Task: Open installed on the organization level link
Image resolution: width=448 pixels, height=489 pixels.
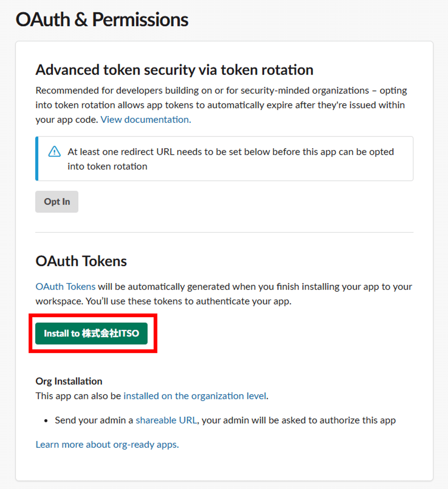Action: click(195, 396)
